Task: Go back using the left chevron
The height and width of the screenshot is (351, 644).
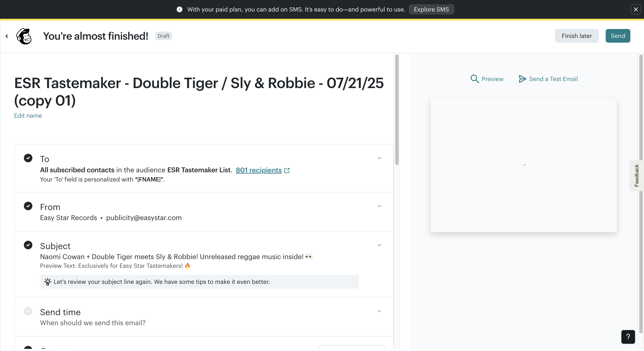Action: tap(7, 36)
